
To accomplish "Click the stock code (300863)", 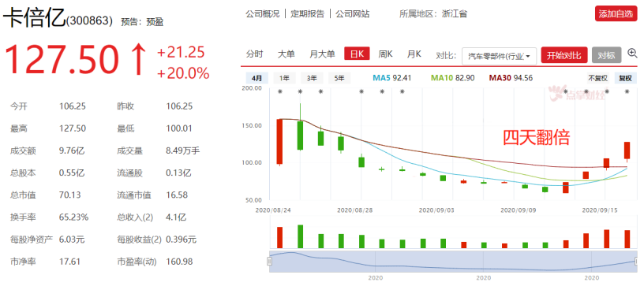I will (89, 20).
